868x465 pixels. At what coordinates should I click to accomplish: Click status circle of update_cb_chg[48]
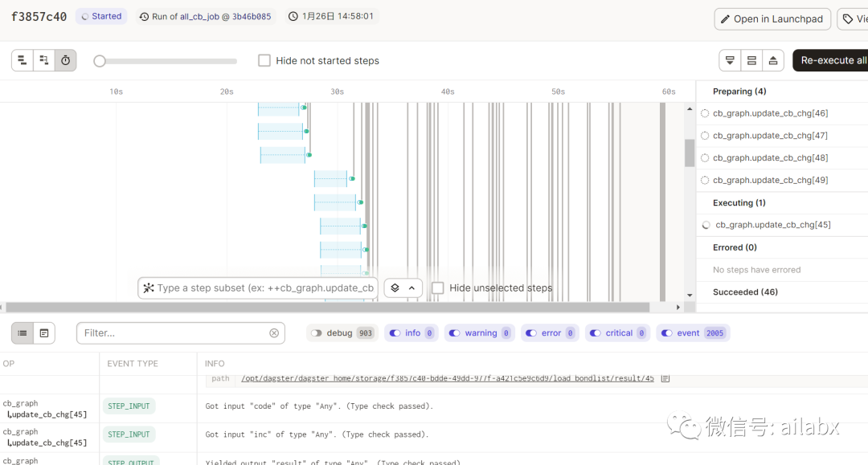click(705, 157)
